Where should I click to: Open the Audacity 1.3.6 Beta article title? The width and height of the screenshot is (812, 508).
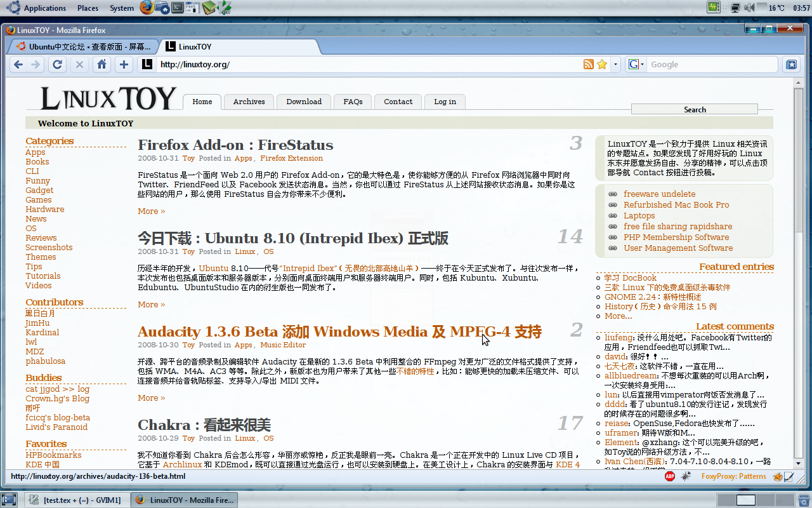[339, 331]
